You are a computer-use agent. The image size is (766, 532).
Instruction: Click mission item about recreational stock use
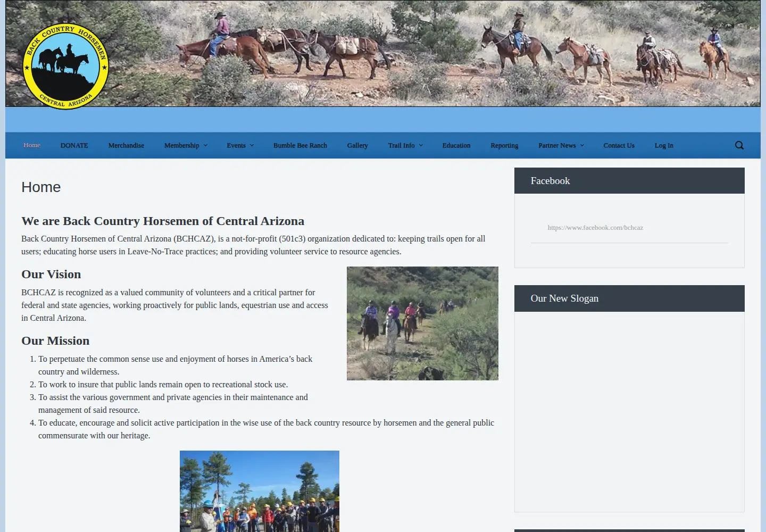coord(163,385)
